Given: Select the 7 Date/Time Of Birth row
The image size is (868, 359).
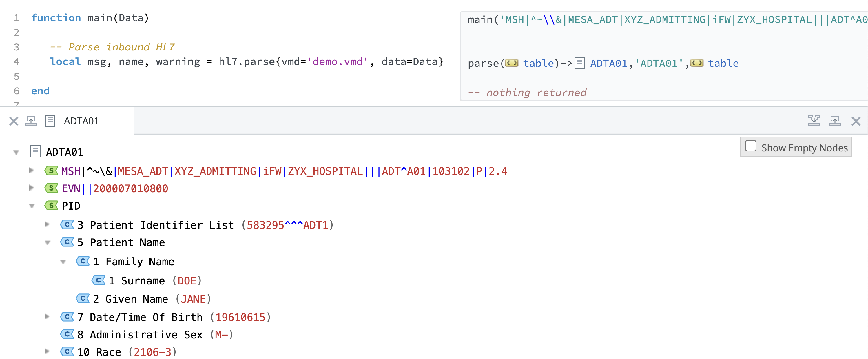Looking at the screenshot, I should (x=174, y=318).
